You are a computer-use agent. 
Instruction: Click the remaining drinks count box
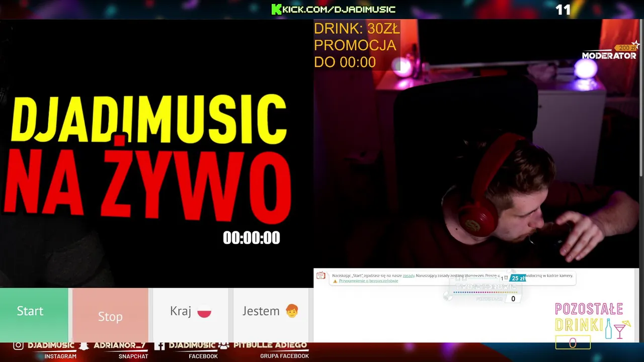pyautogui.click(x=573, y=343)
